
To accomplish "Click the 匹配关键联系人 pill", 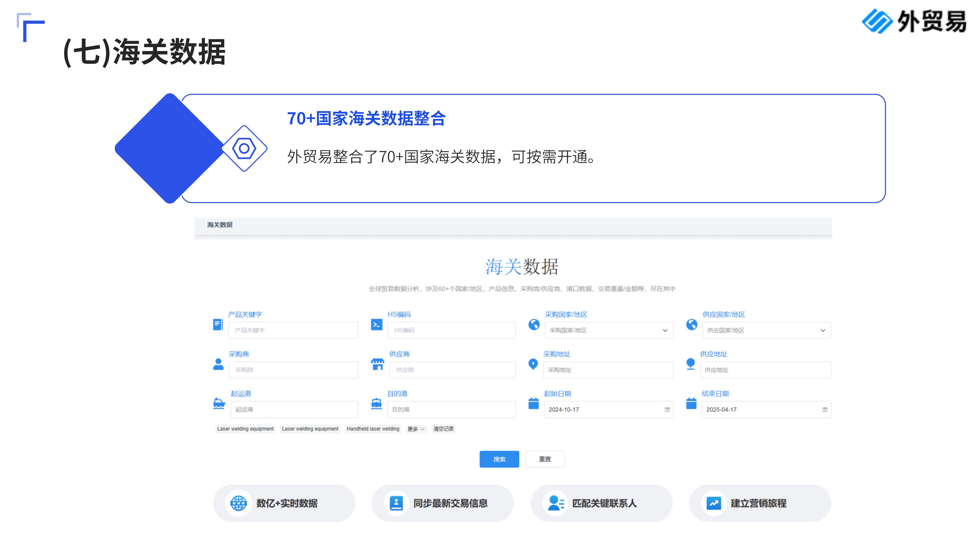I will [601, 503].
